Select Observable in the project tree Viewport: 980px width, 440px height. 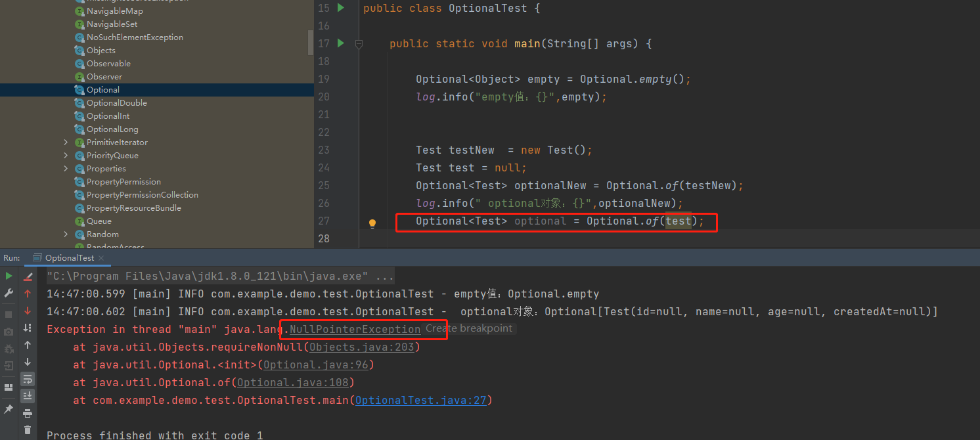click(x=109, y=64)
